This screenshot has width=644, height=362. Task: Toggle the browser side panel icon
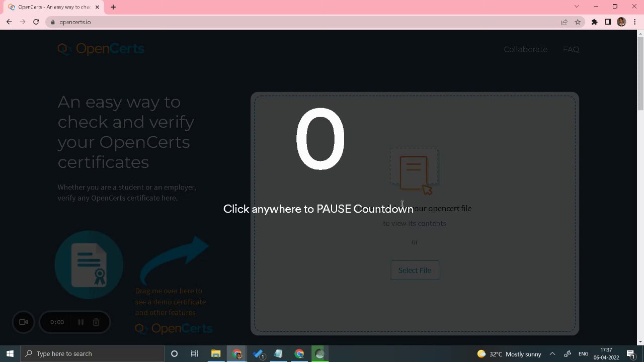pyautogui.click(x=608, y=22)
